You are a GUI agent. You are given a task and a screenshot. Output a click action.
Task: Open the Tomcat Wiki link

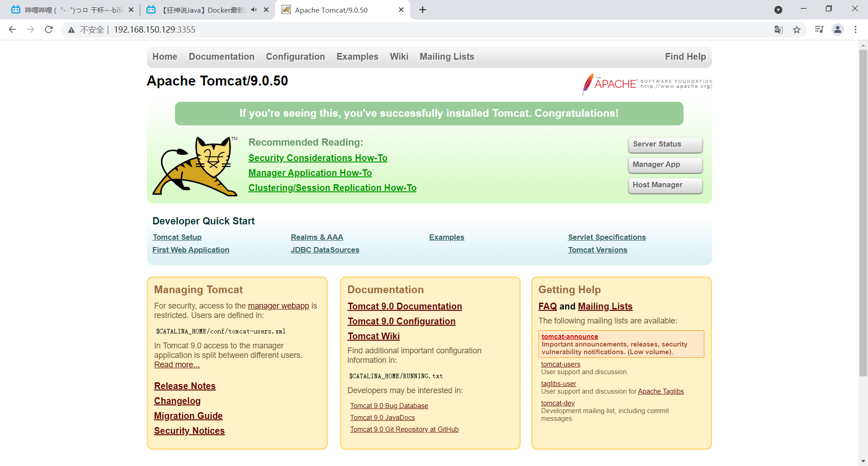(373, 336)
